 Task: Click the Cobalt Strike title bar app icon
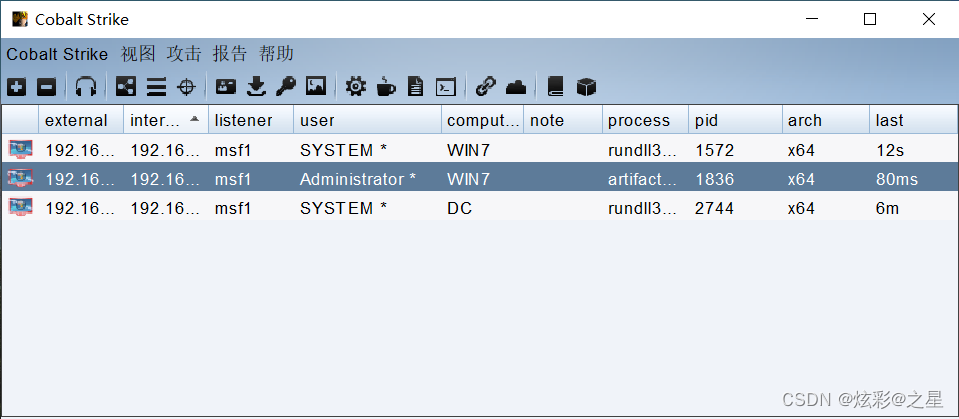point(20,19)
